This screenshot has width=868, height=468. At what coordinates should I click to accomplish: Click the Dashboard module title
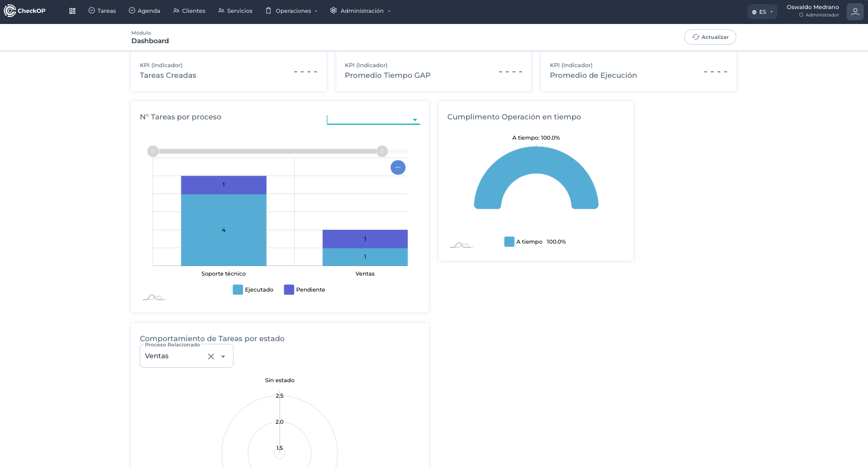tap(150, 41)
